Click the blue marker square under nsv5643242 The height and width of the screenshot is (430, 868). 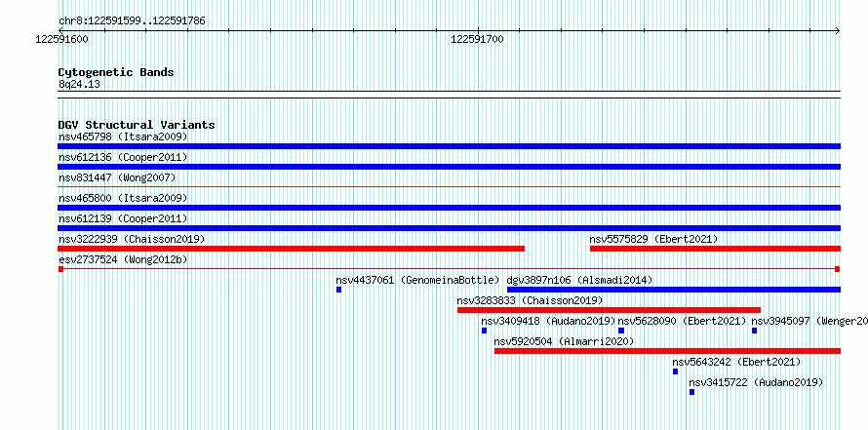pos(675,371)
